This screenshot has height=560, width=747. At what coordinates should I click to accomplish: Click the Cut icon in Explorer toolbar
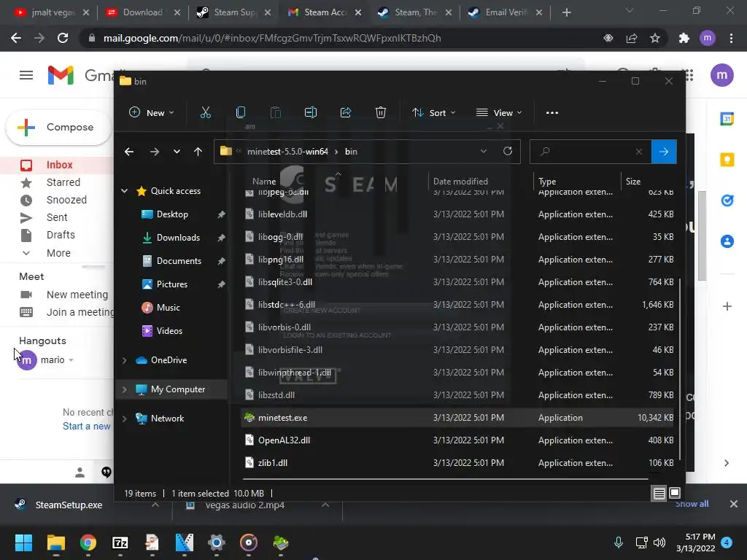point(205,112)
